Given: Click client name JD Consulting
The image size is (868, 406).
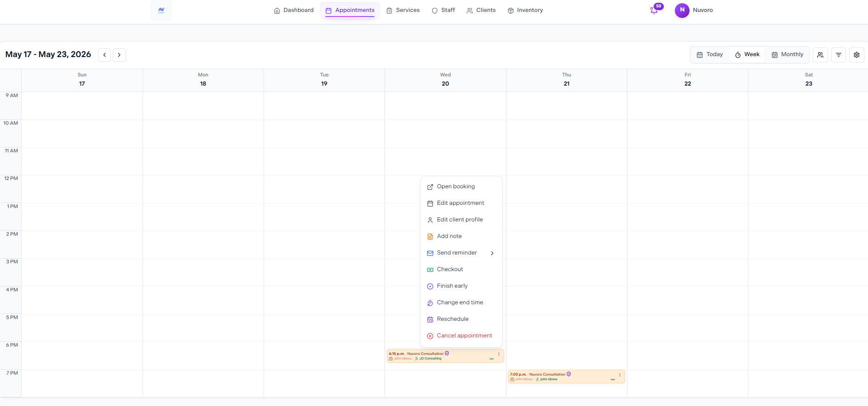Looking at the screenshot, I should [430, 359].
